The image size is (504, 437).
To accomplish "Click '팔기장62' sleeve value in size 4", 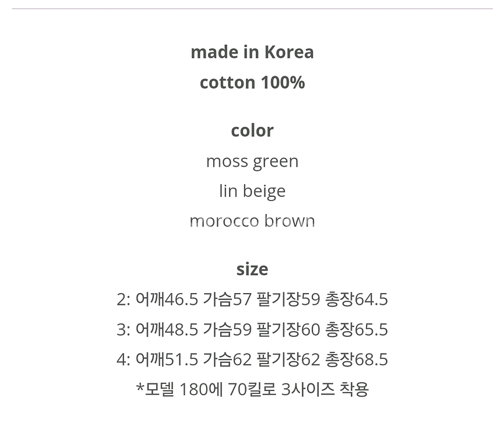I will 288,360.
